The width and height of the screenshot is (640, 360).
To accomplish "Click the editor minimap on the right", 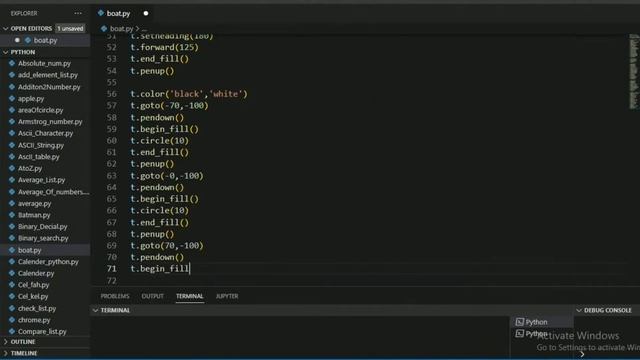I will coord(633,71).
